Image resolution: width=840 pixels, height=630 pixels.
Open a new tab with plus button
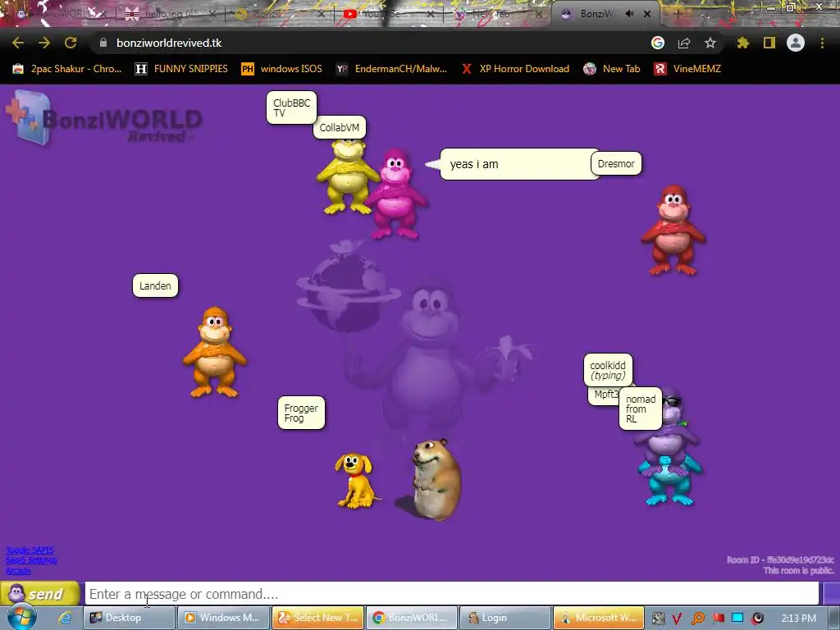tap(677, 14)
